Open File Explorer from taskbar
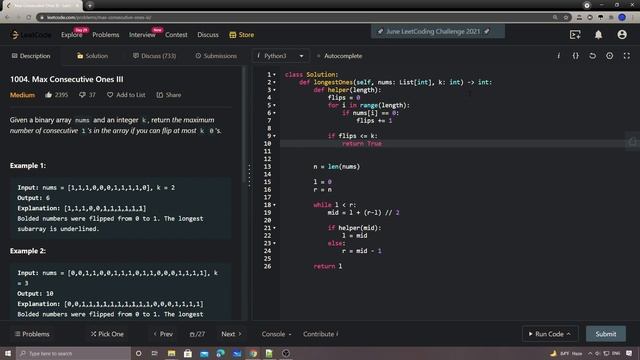 coord(171,353)
